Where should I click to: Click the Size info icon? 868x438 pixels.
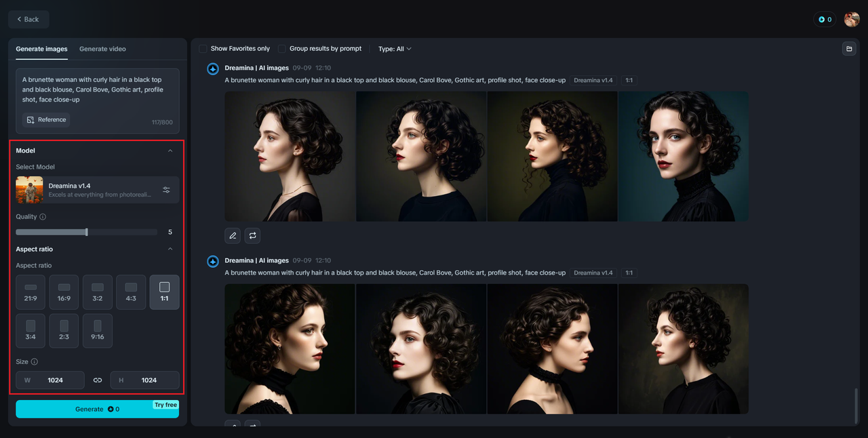(x=35, y=362)
